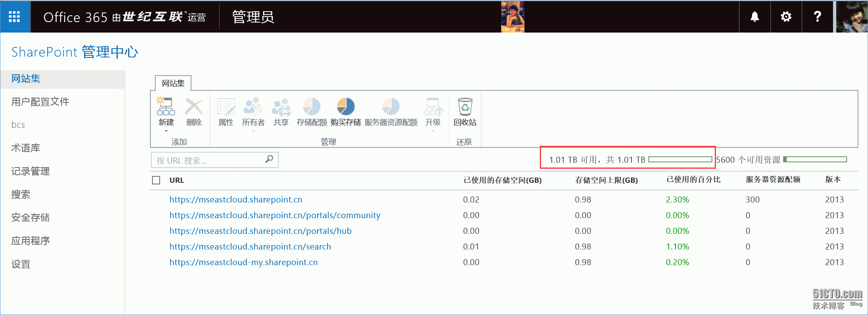
Task: Click the 已使用的存储空间(GB) column header
Action: click(x=502, y=180)
